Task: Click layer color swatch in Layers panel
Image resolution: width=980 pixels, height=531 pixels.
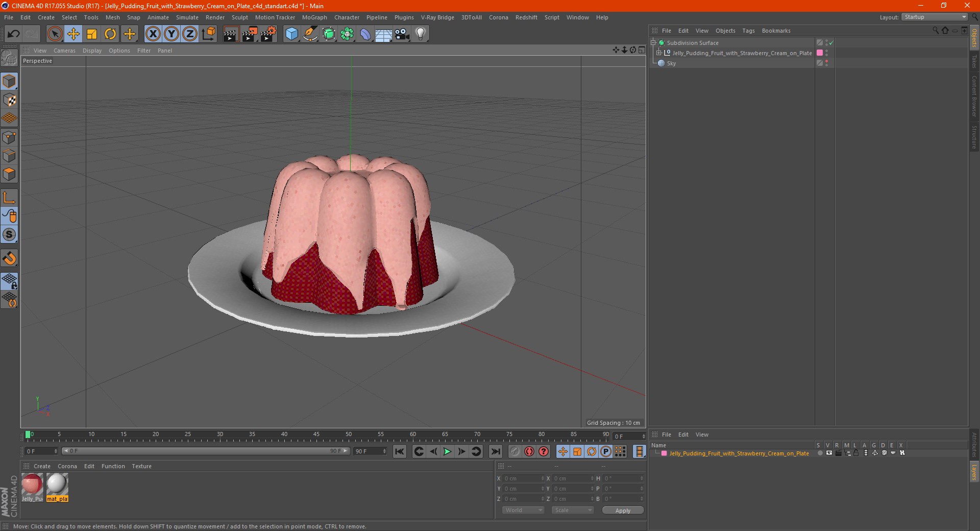Action: (x=664, y=453)
